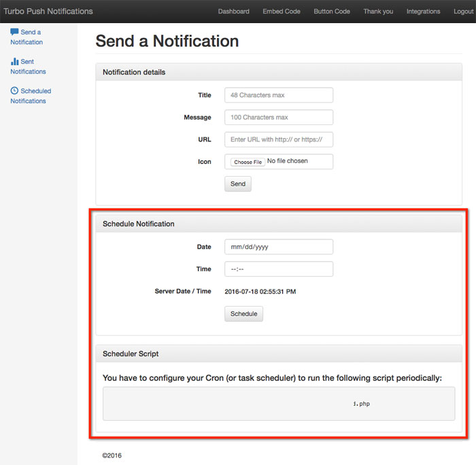The width and height of the screenshot is (476, 465).
Task: Open the Integrations page
Action: (423, 12)
